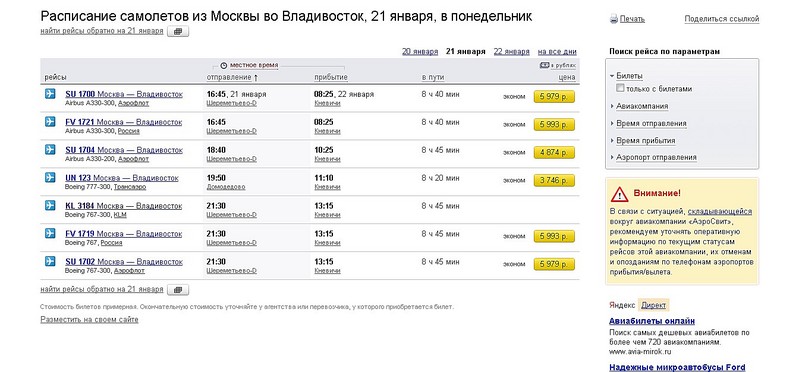Screen dimensions: 799x372
Task: Enable the только с билетами checkbox
Action: pyautogui.click(x=620, y=88)
